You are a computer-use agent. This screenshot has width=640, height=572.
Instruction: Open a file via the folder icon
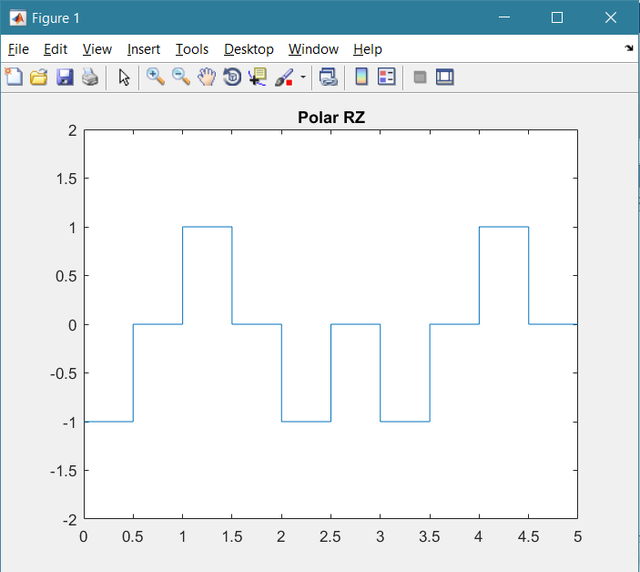click(39, 77)
